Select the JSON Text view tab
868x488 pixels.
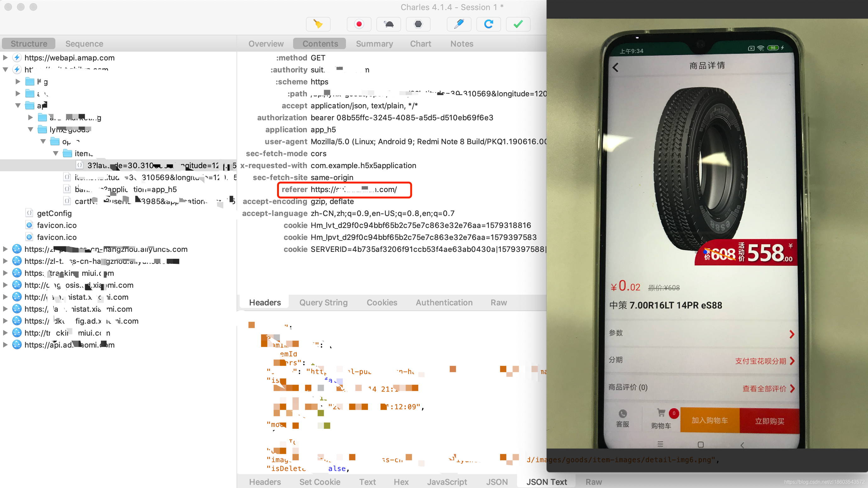pos(547,481)
